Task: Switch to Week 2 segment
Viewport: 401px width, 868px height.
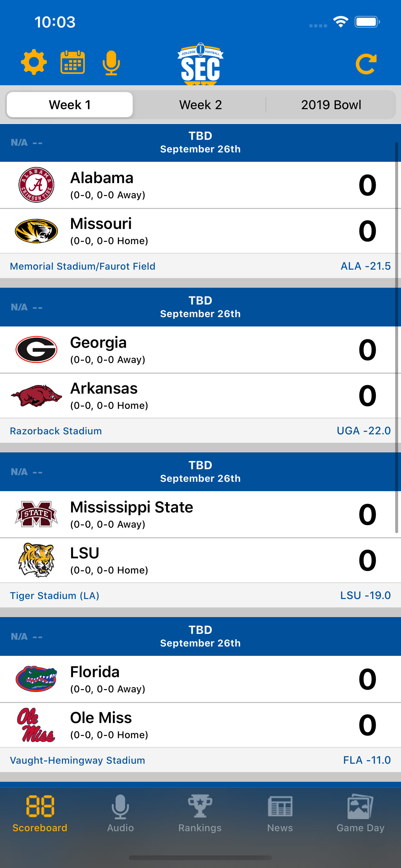Action: click(200, 105)
